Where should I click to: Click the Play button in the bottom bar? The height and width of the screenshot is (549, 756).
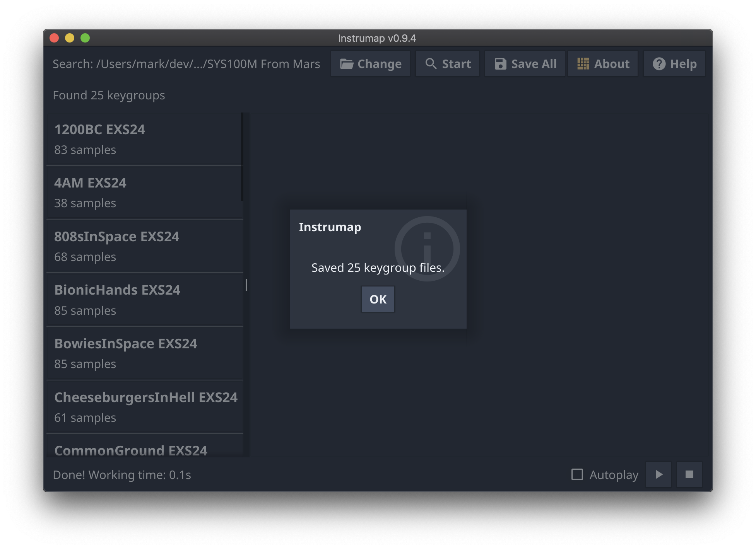click(659, 474)
